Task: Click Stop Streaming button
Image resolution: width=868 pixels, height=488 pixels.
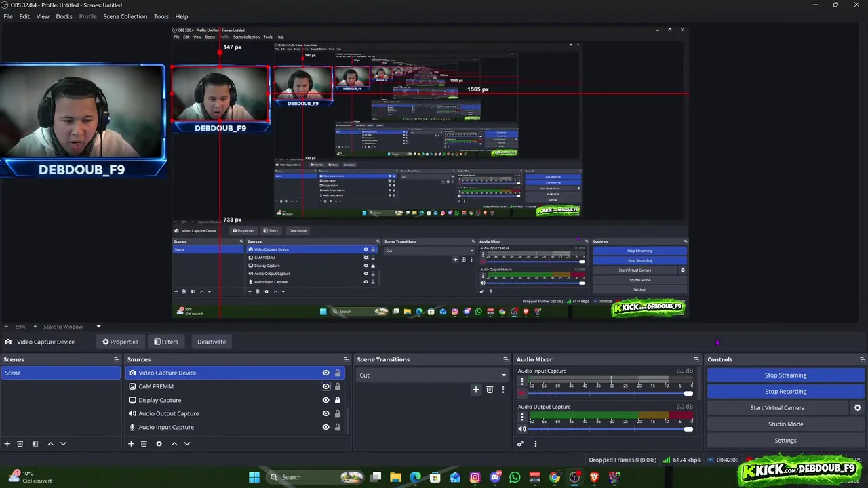Action: [785, 375]
